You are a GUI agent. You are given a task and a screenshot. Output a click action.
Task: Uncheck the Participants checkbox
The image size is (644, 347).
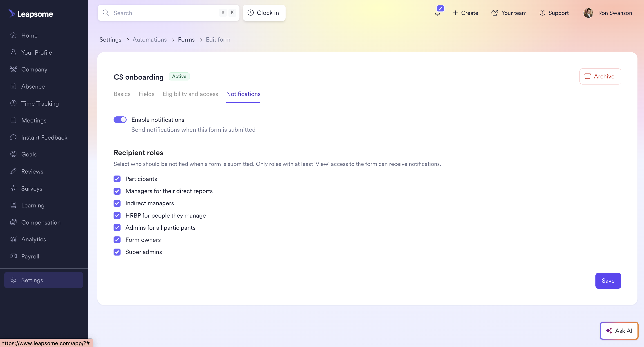[x=117, y=179]
